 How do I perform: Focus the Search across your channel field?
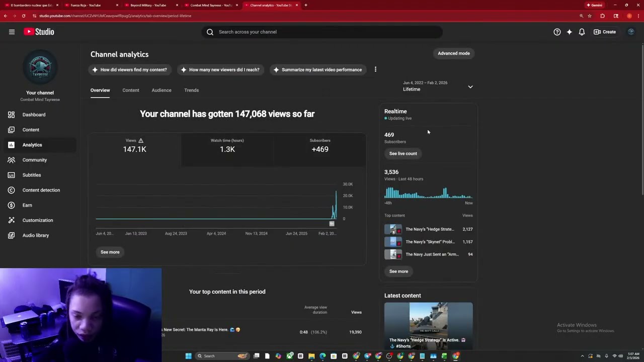click(322, 32)
